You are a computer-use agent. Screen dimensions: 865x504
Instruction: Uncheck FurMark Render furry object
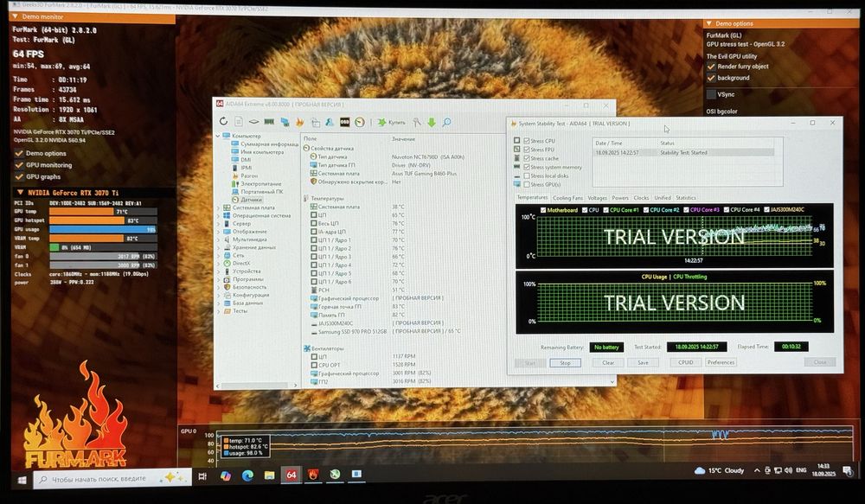(x=712, y=67)
